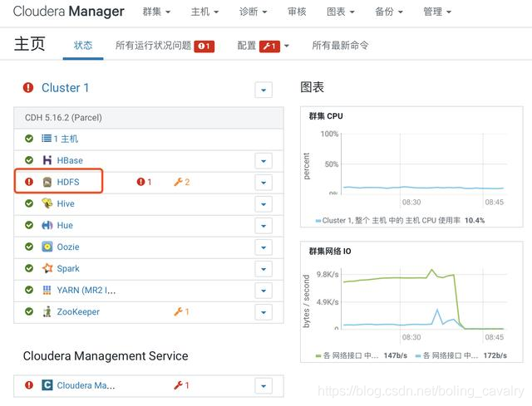Switch to 所有最新命令 tab
The width and height of the screenshot is (532, 406).
(340, 46)
